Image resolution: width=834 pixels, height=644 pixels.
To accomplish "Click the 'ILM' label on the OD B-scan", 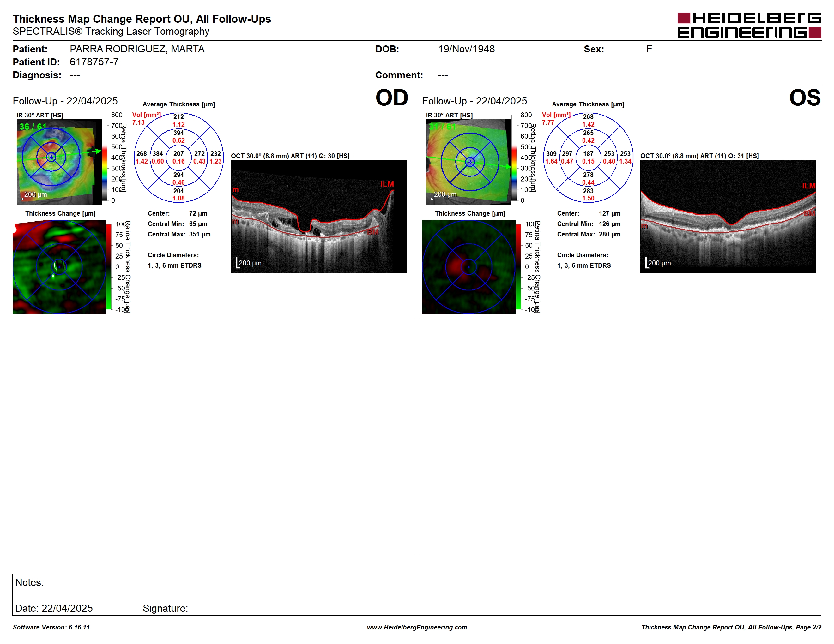I will 387,184.
